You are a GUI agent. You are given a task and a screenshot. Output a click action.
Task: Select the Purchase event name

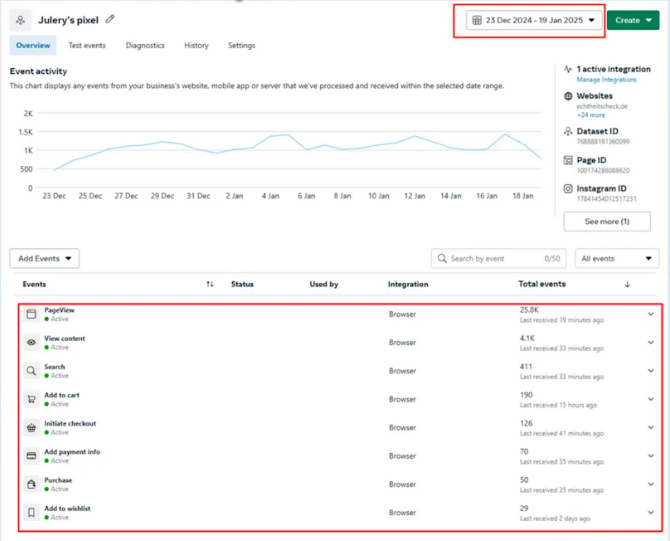(x=58, y=480)
